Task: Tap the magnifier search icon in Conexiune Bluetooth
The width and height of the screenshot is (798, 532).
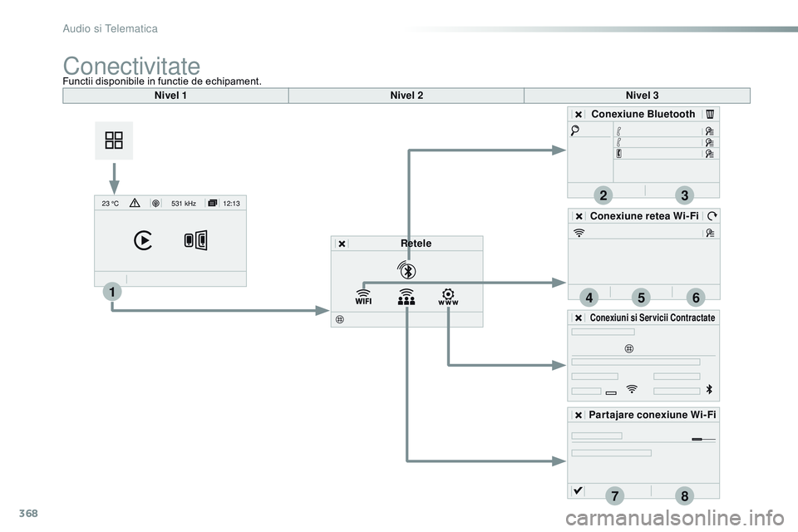Action: [x=575, y=131]
